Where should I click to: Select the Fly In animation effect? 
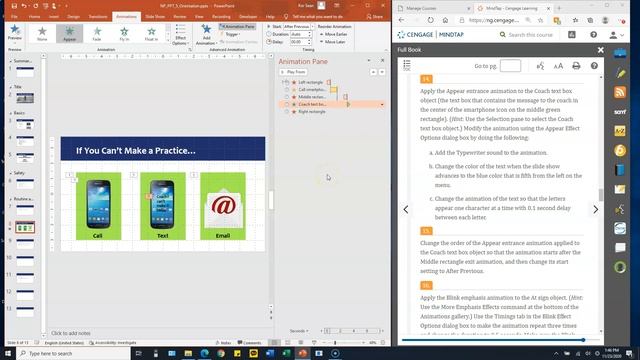[124, 33]
